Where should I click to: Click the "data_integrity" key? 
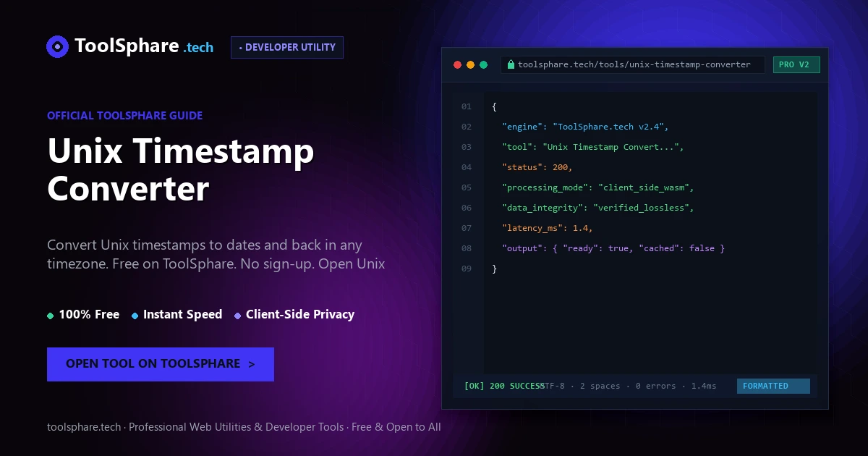click(542, 208)
